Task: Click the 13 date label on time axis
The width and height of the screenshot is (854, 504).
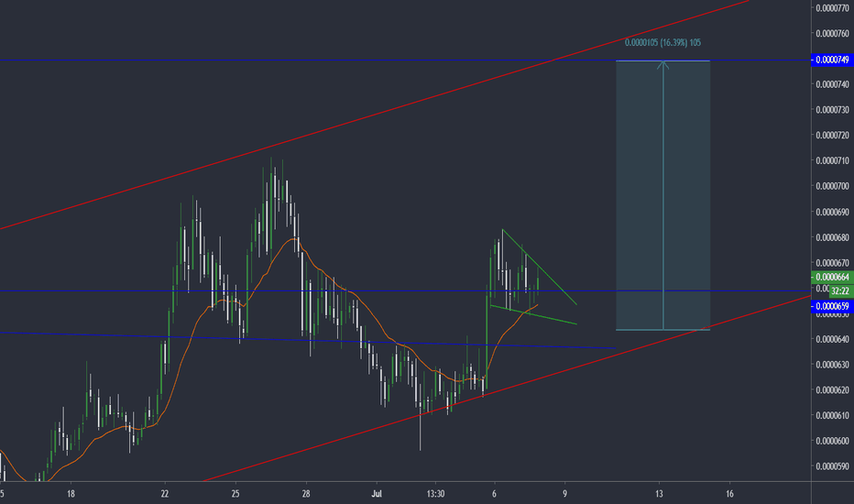Action: [659, 494]
